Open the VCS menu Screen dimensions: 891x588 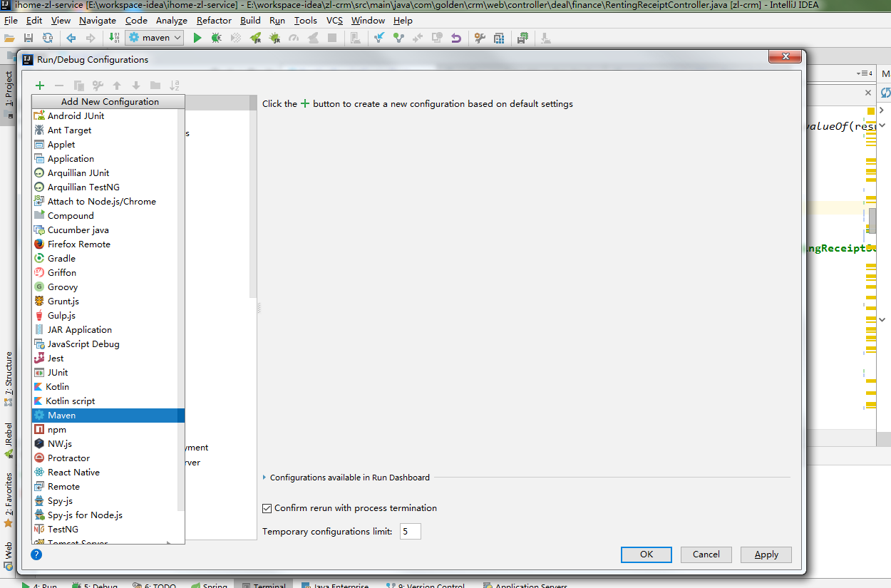(334, 20)
